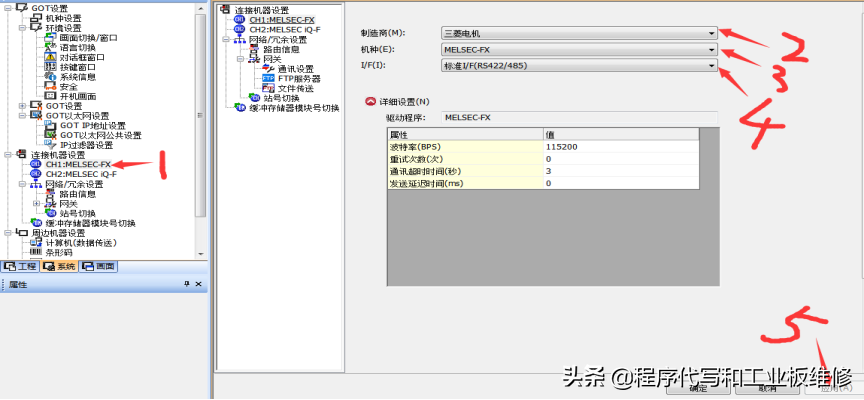Open IP过滤器设置 icon
The image size is (864, 400).
(x=51, y=145)
